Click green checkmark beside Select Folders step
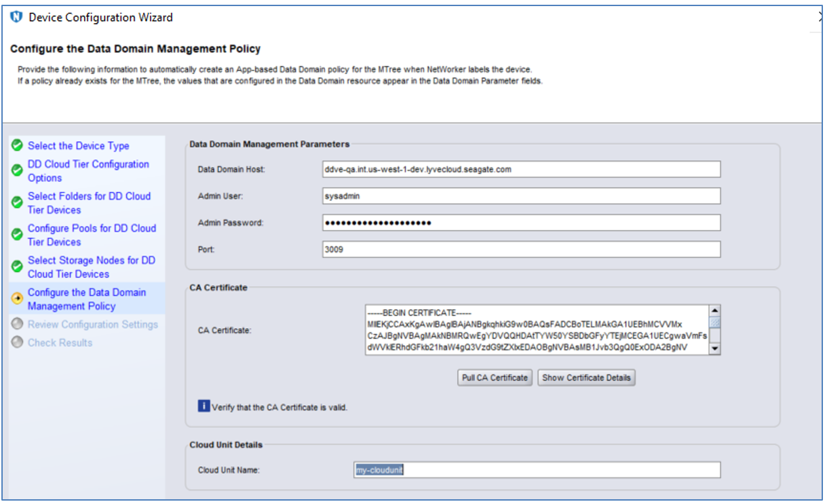This screenshot has width=825, height=504. tap(17, 202)
